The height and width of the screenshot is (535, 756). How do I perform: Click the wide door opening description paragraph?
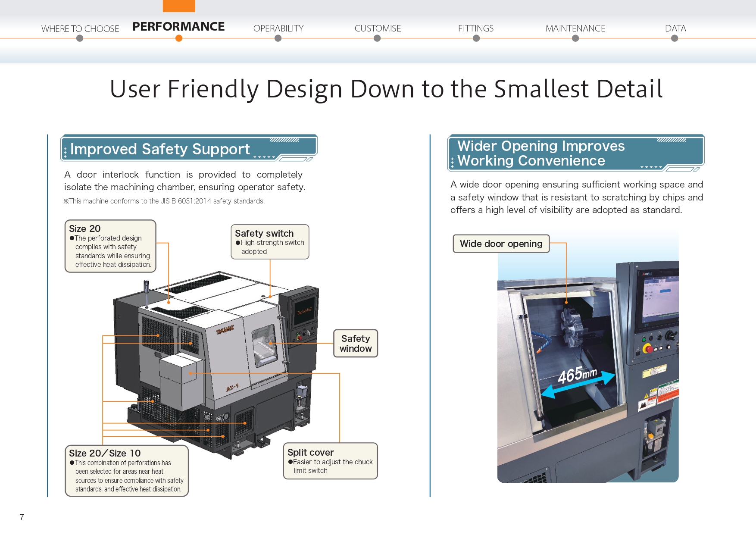pyautogui.click(x=577, y=197)
